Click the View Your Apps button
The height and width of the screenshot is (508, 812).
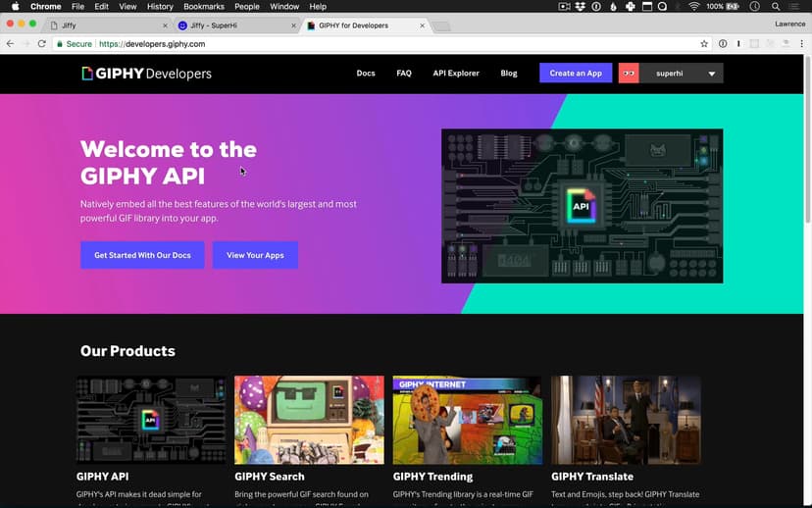click(255, 255)
